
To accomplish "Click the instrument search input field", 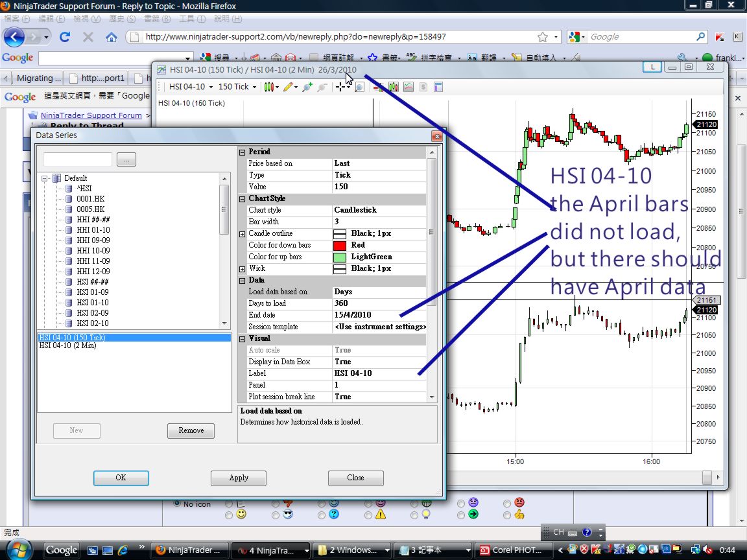I will pos(78,160).
